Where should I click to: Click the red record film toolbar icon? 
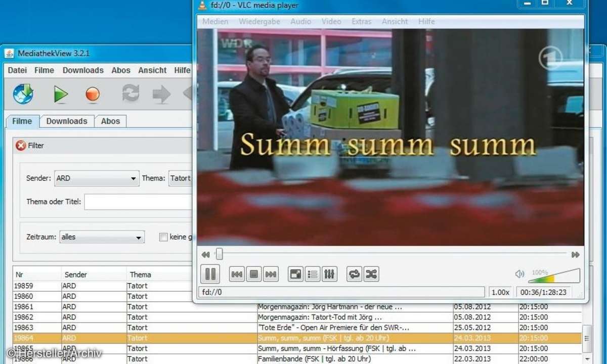pyautogui.click(x=93, y=95)
